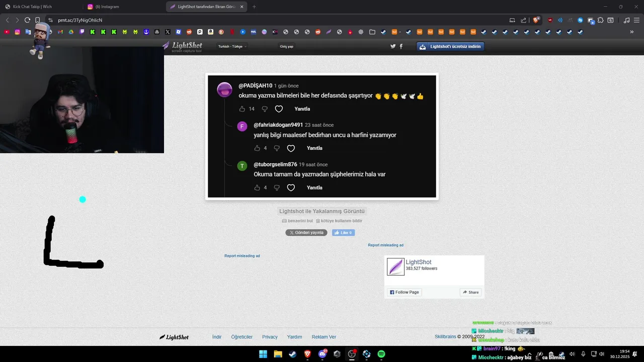Click the Giriş yap login link
This screenshot has width=644, height=362.
click(x=286, y=46)
